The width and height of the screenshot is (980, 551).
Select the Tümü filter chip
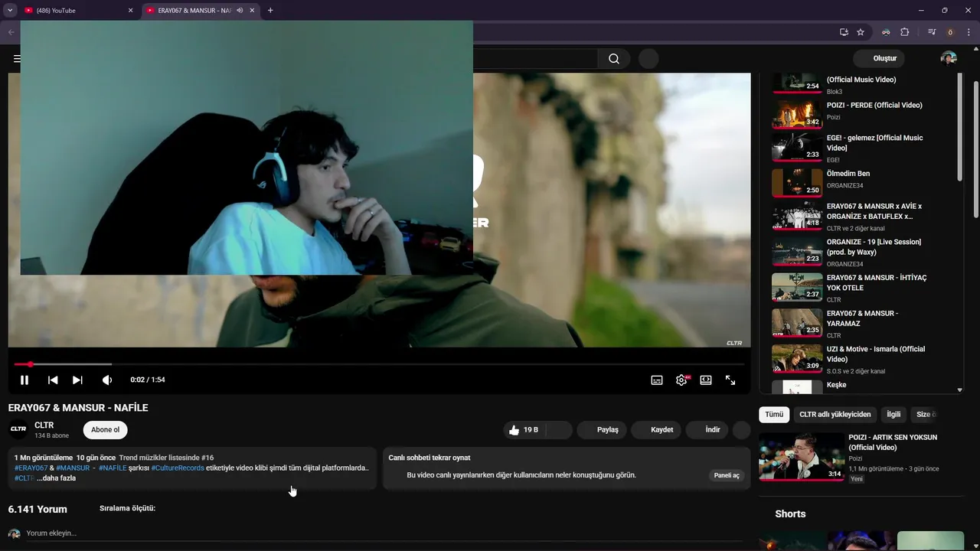(774, 415)
